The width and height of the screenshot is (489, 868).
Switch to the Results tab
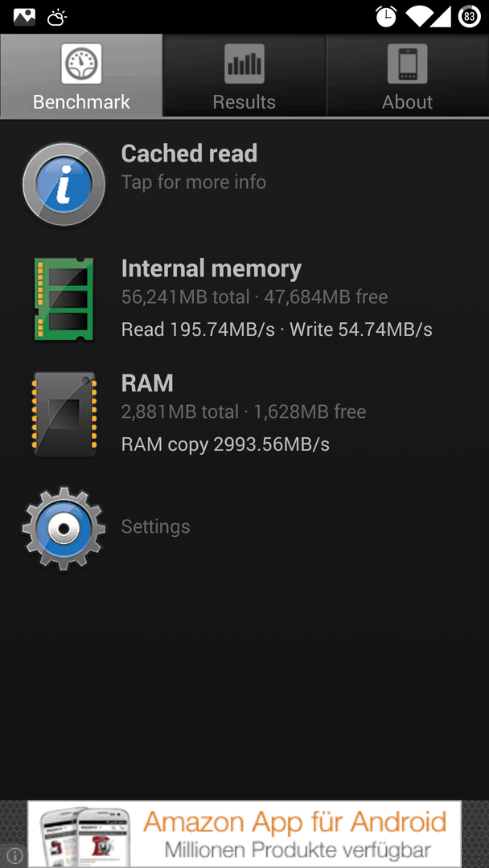click(244, 76)
